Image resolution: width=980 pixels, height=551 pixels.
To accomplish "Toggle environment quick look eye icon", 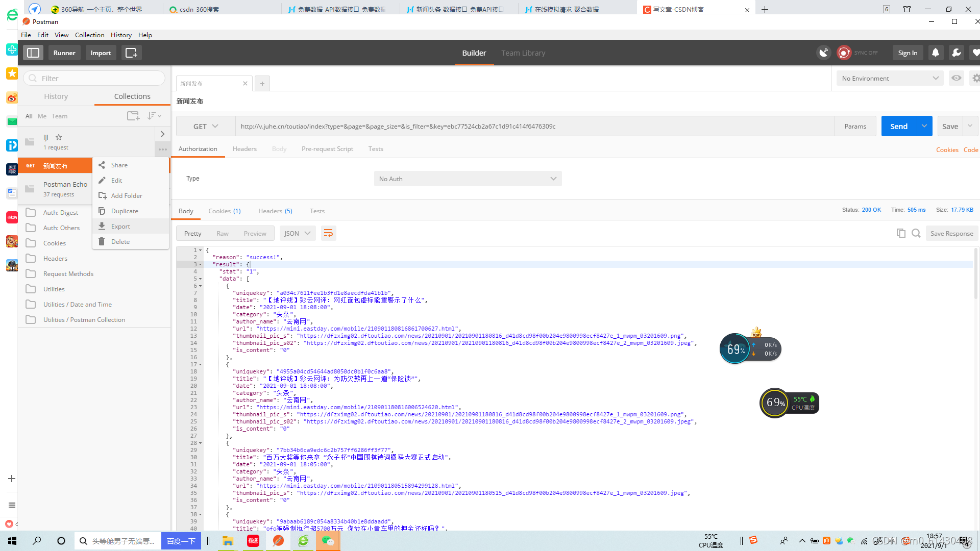I will 956,78.
